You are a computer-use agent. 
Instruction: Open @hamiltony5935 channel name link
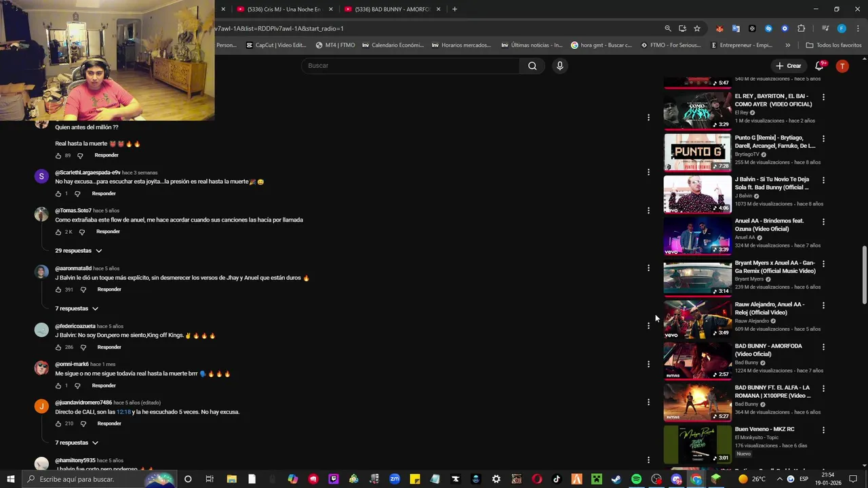pos(75,461)
